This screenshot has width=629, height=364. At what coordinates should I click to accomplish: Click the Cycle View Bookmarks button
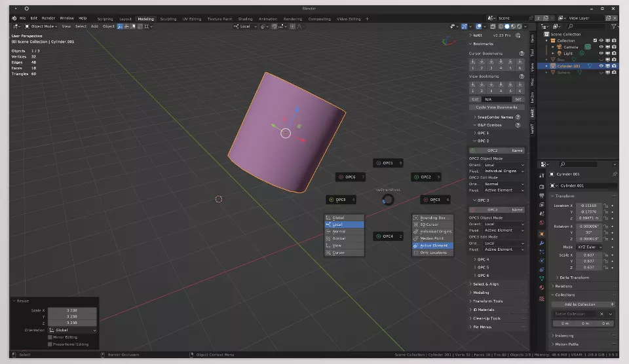[496, 107]
